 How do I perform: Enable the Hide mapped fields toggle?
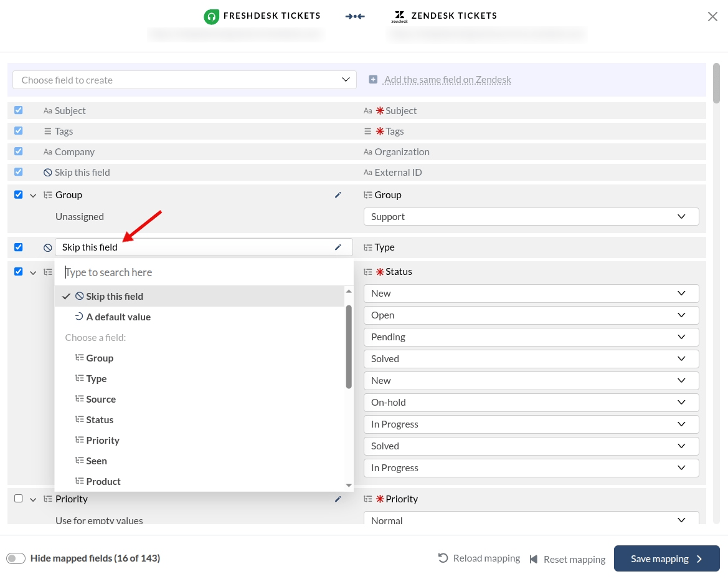(16, 558)
